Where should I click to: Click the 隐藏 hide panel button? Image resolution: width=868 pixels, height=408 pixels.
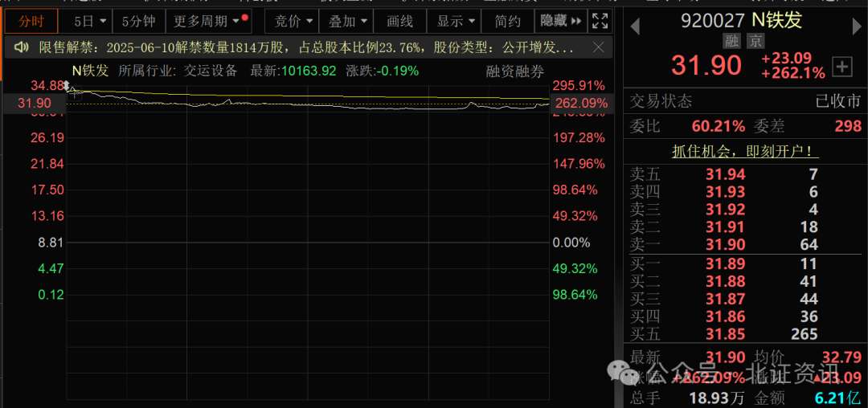pyautogui.click(x=560, y=22)
